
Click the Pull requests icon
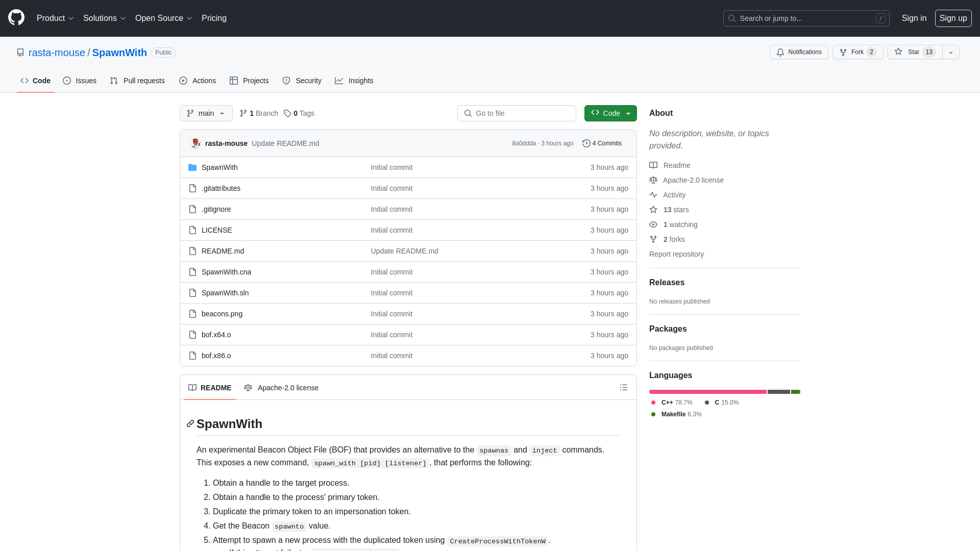tap(113, 81)
